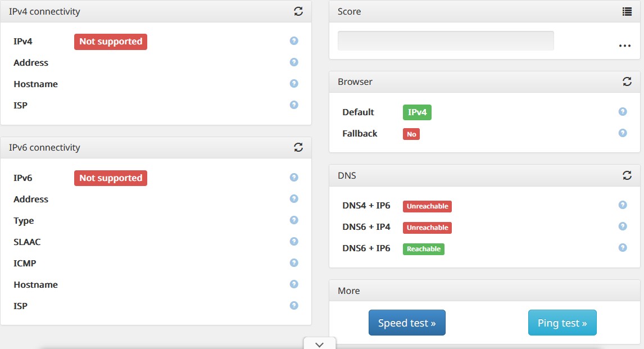Click the IPv4 Not supported badge
This screenshot has width=644, height=349.
(111, 42)
